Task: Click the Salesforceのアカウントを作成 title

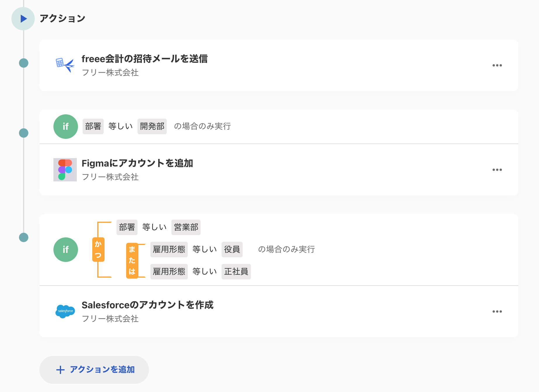Action: 147,305
